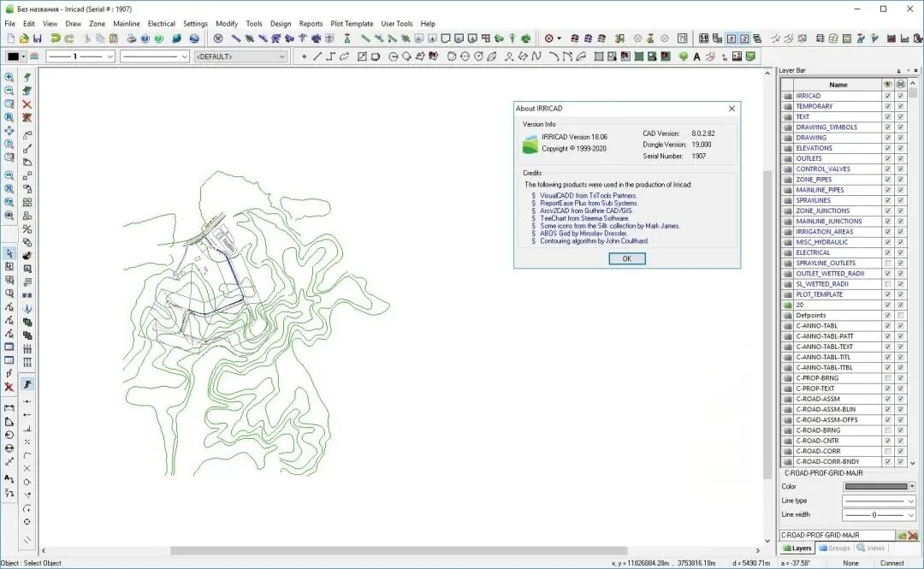Click the gray Color swatch in Layer Bar

click(876, 487)
